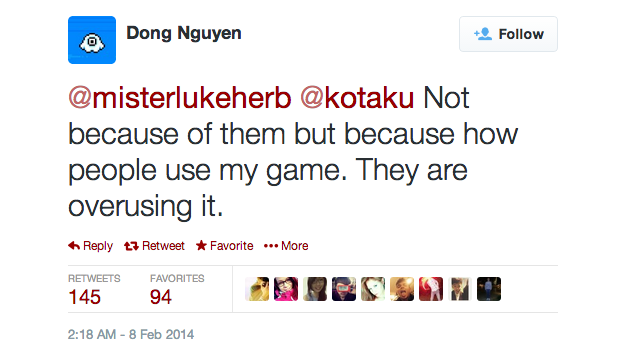
Task: Open the fifth avatar of blonde woman
Action: [373, 289]
